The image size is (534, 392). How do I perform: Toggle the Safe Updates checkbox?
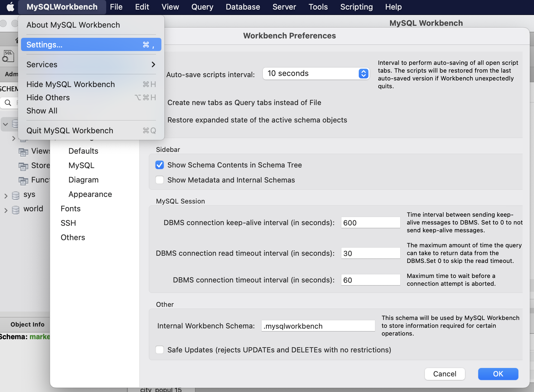pyautogui.click(x=160, y=350)
